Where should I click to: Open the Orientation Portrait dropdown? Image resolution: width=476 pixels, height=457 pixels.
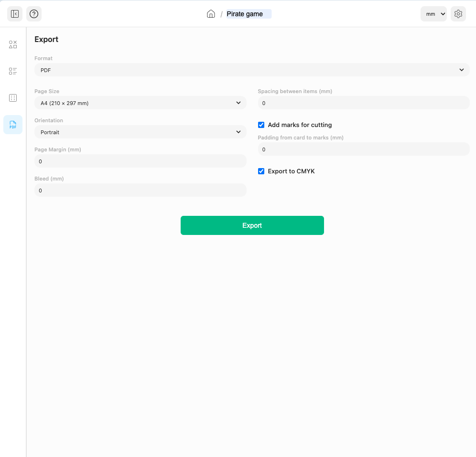point(140,132)
